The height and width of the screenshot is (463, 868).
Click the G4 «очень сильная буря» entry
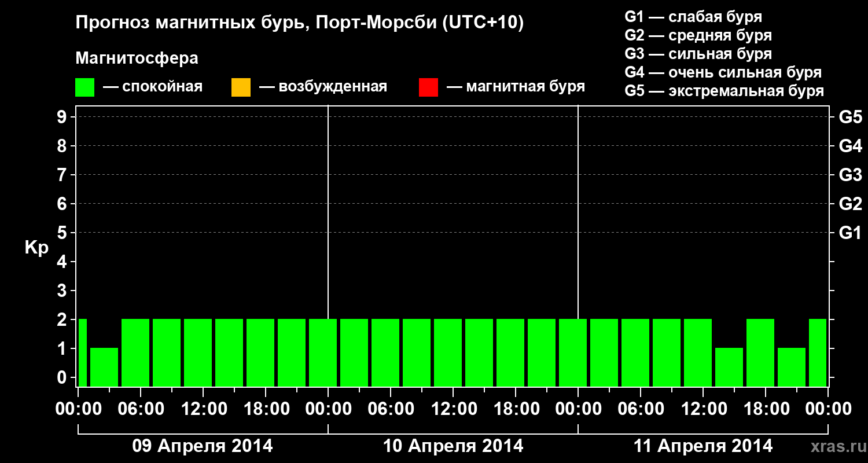[x=723, y=72]
